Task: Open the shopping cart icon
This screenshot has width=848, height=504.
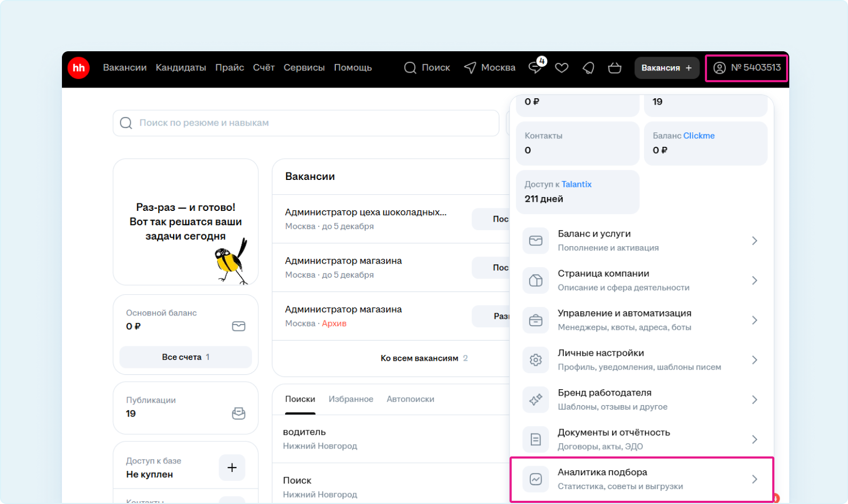Action: pyautogui.click(x=615, y=68)
